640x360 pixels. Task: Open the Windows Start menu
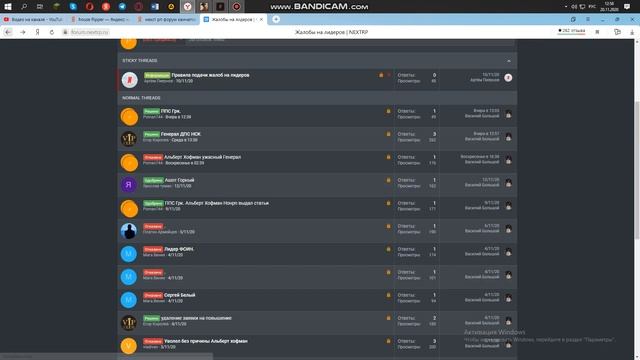8,7
